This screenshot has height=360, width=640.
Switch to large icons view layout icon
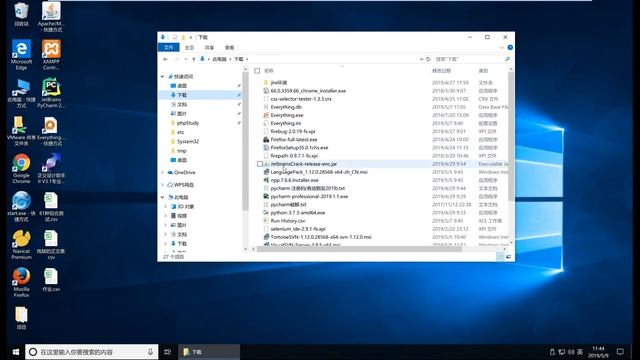coord(509,257)
